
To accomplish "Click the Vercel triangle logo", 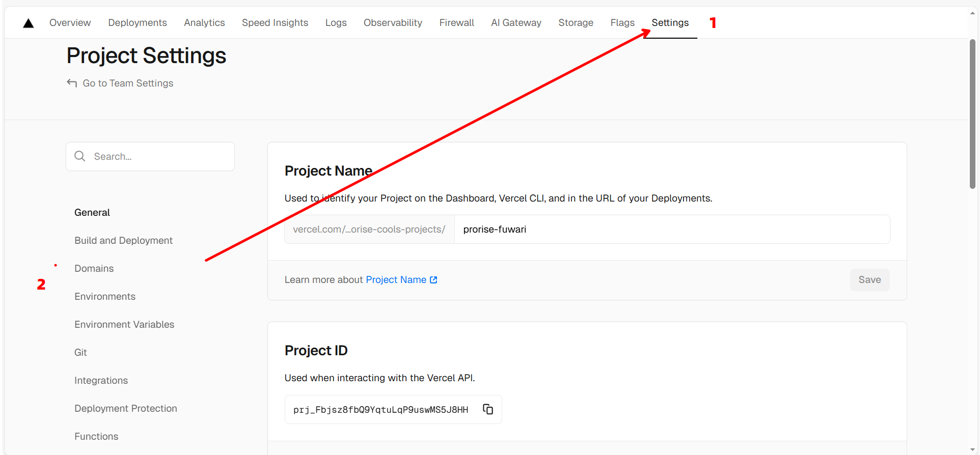I will (29, 23).
